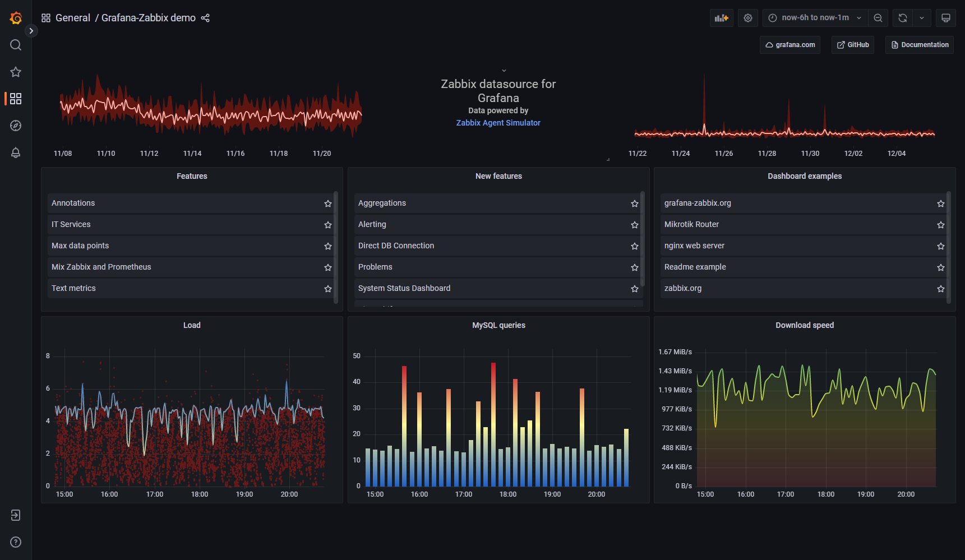Open the refresh interval dropdown arrow
This screenshot has width=965, height=560.
(922, 18)
